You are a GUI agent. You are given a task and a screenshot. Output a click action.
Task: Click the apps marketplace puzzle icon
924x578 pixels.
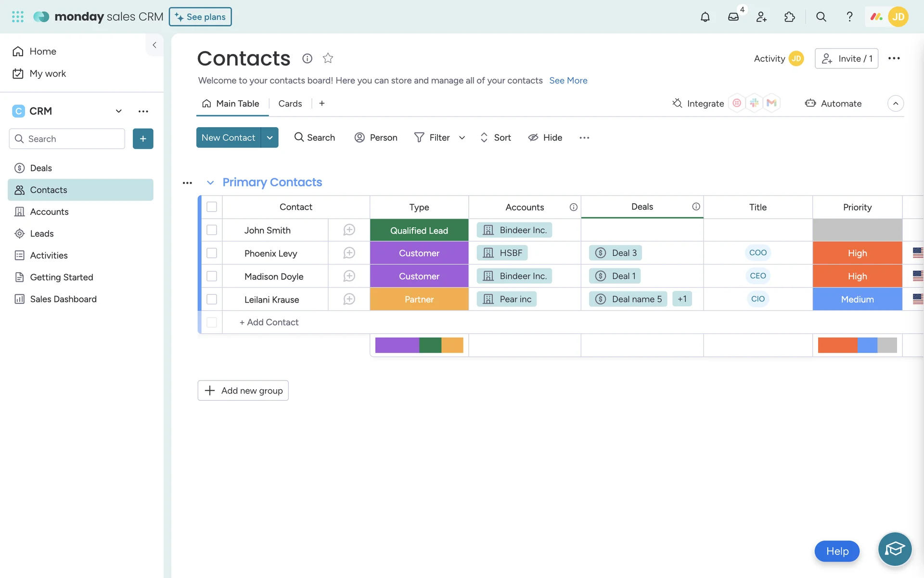pyautogui.click(x=789, y=17)
